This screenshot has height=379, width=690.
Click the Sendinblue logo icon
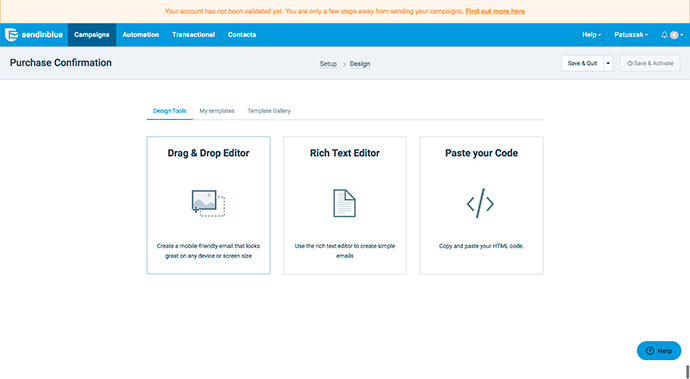tap(11, 34)
